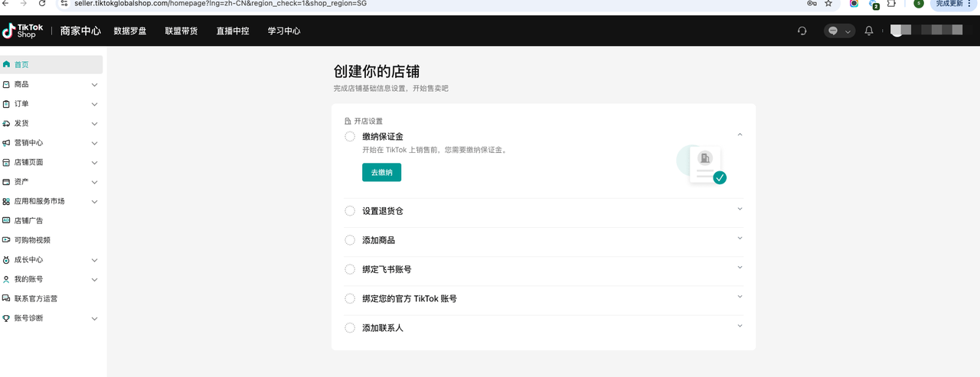The height and width of the screenshot is (377, 980).
Task: Select the 设置退货仓 step circle
Action: coord(350,211)
